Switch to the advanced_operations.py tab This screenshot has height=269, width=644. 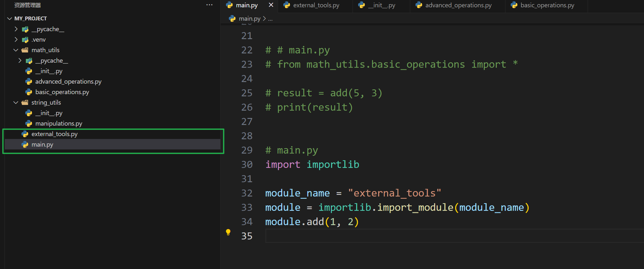458,5
